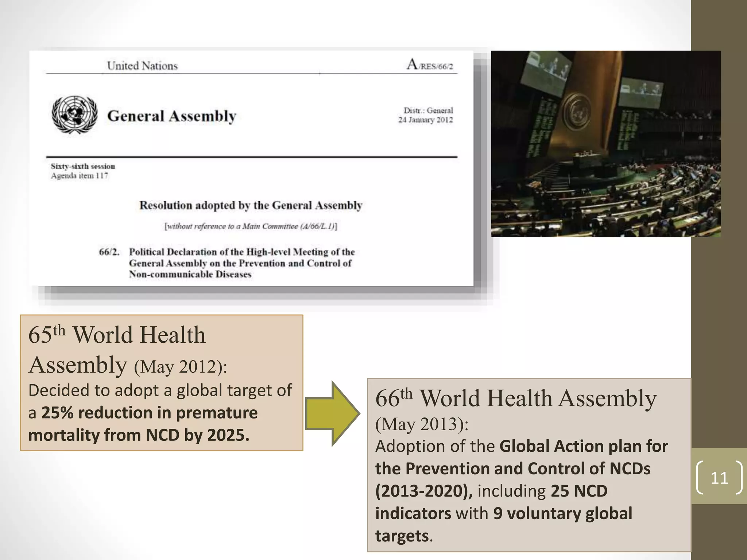Click the '(2013-2020),' text
This screenshot has height=560, width=747.
point(424,491)
